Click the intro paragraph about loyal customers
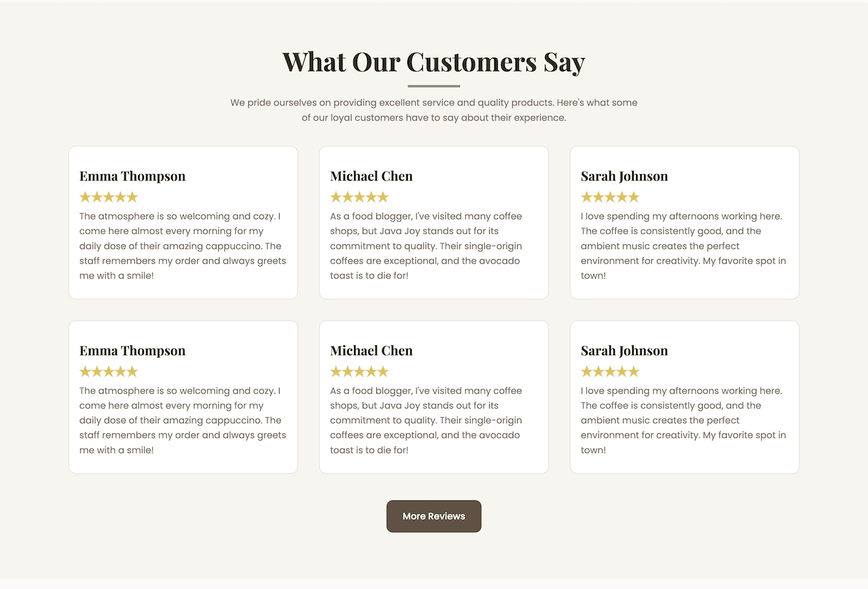 434,110
